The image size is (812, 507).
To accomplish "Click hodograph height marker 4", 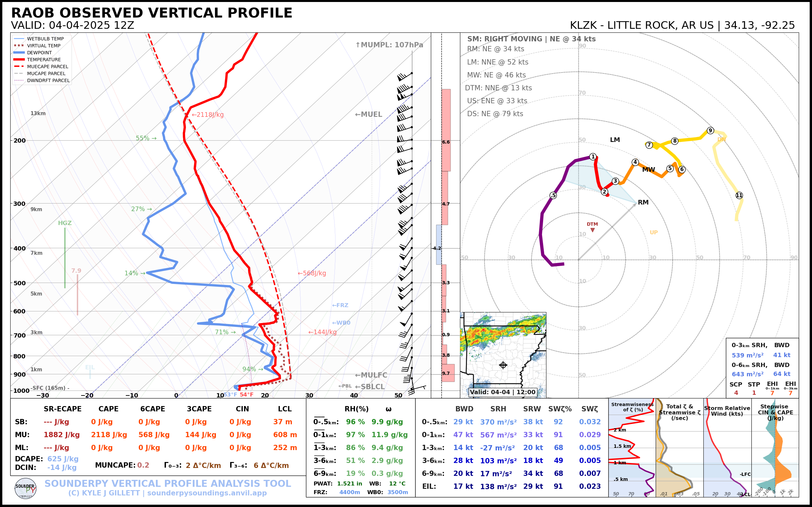I will pos(635,162).
